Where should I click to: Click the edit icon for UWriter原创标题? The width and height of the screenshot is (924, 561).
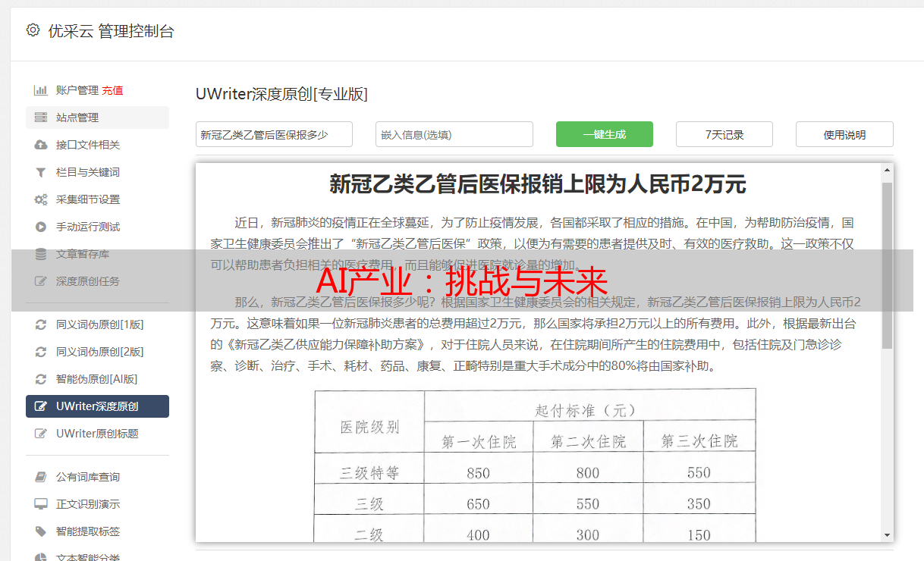[41, 434]
